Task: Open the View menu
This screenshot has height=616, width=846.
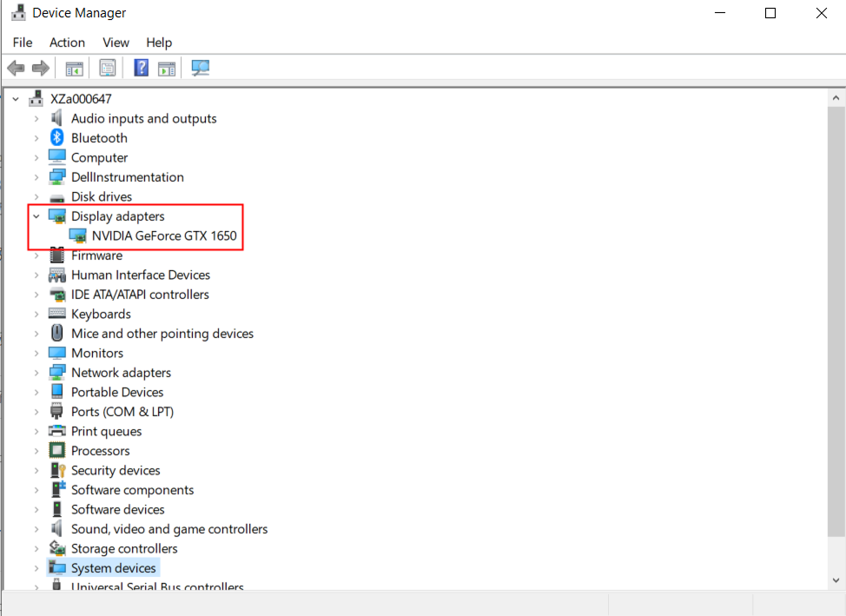Action: coord(116,43)
